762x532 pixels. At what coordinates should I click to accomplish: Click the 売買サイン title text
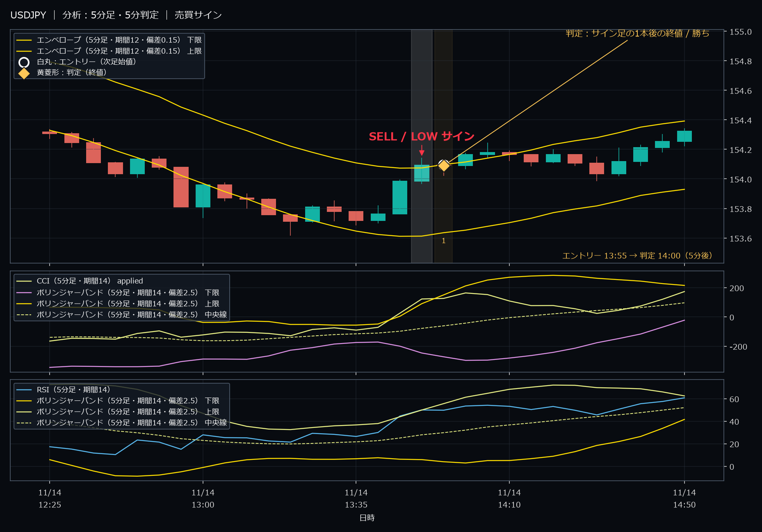[198, 15]
